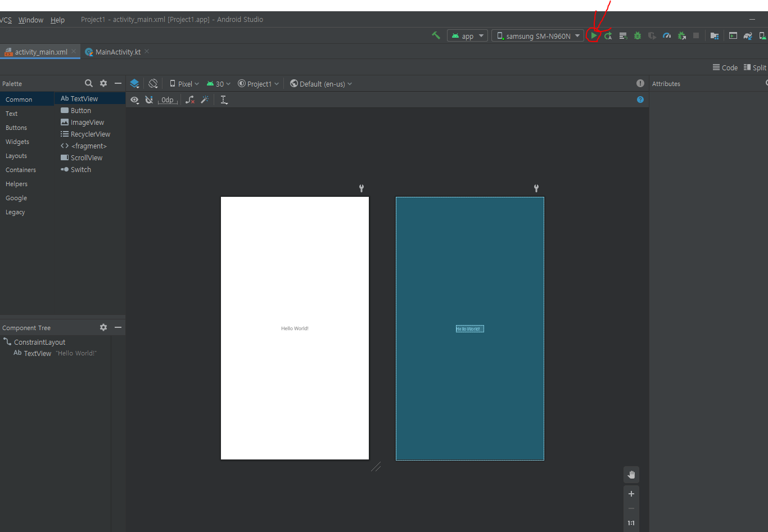The width and height of the screenshot is (768, 532).
Task: Zoom out with the minus button
Action: 631,508
